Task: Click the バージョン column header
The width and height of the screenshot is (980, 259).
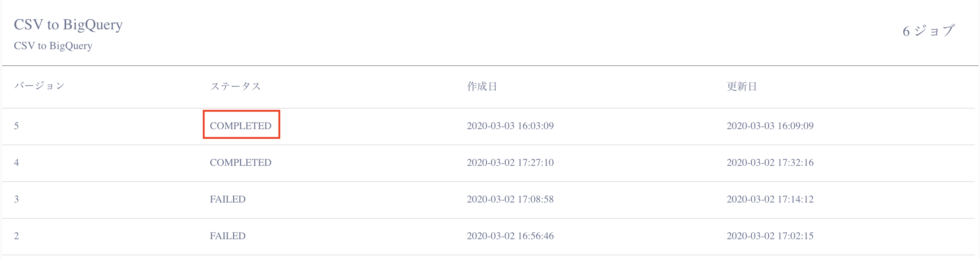Action: [39, 86]
